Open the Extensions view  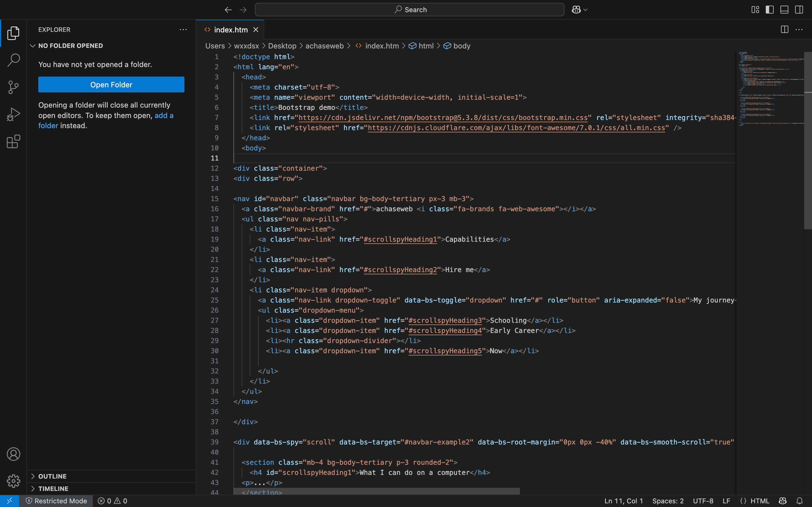tap(14, 141)
